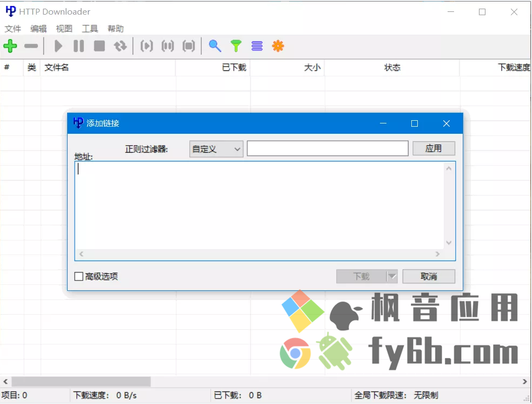This screenshot has height=404, width=532.
Task: Sort by the 类 column header
Action: tap(32, 68)
